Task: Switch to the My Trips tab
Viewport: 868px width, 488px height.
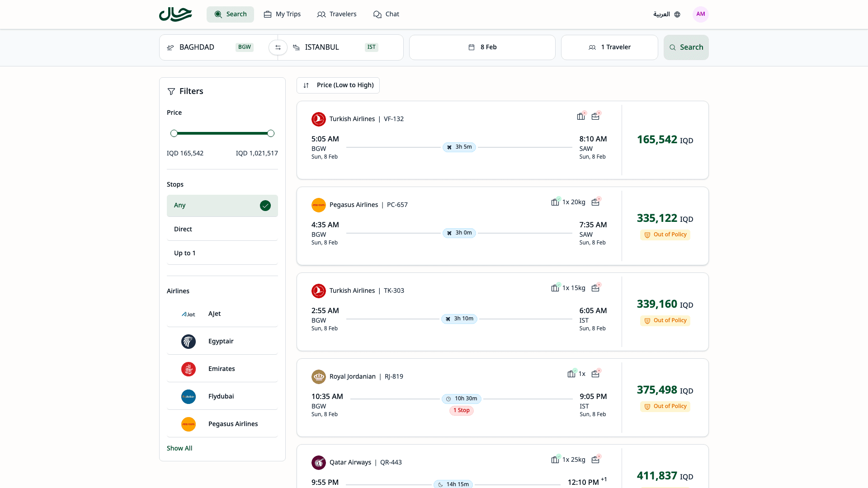Action: click(x=282, y=14)
